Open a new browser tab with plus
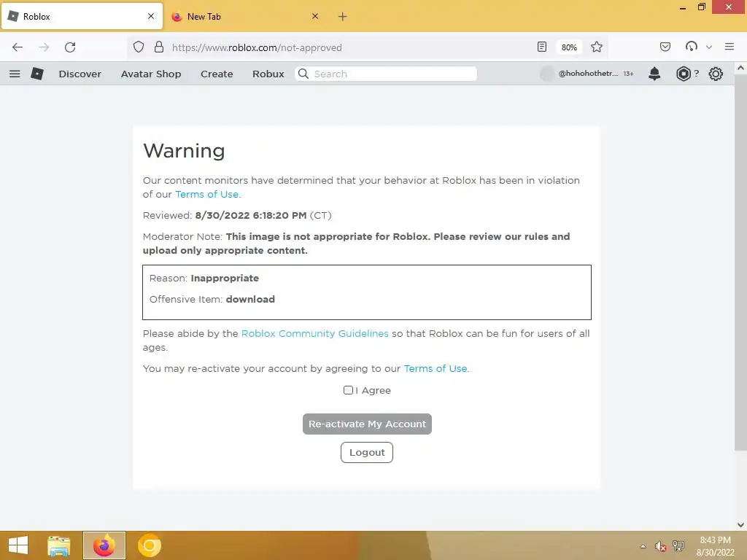Viewport: 747px width, 560px height. click(x=343, y=17)
